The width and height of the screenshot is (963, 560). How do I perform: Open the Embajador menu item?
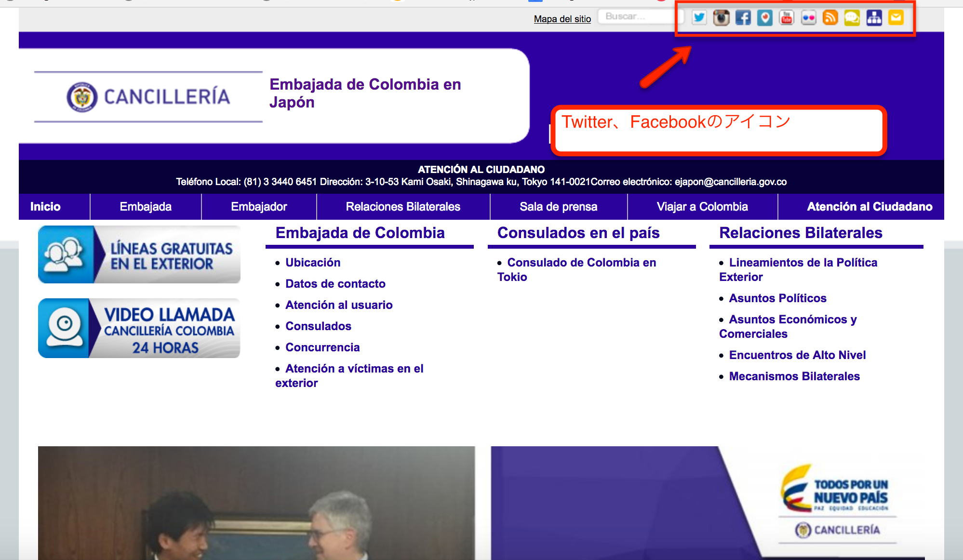[x=259, y=207]
